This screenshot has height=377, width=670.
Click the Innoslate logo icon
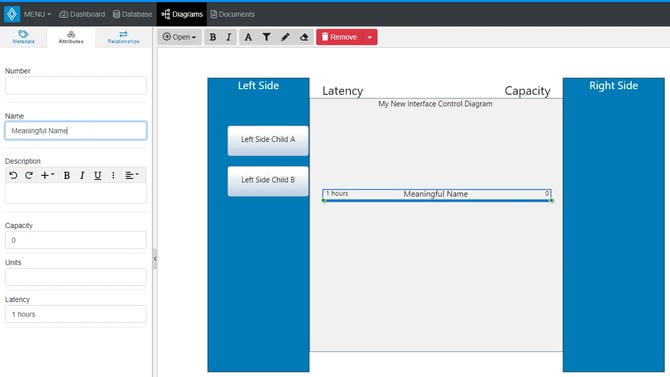pyautogui.click(x=12, y=14)
